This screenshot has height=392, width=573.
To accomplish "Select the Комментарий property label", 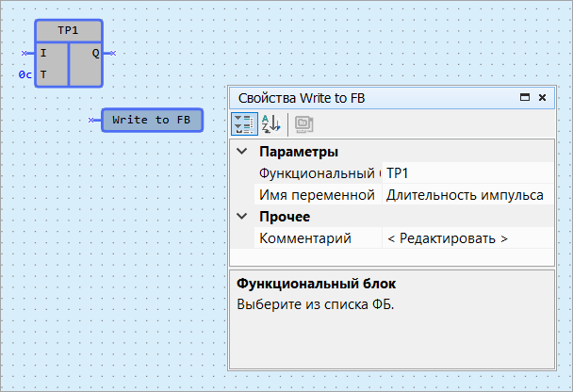I will [305, 238].
